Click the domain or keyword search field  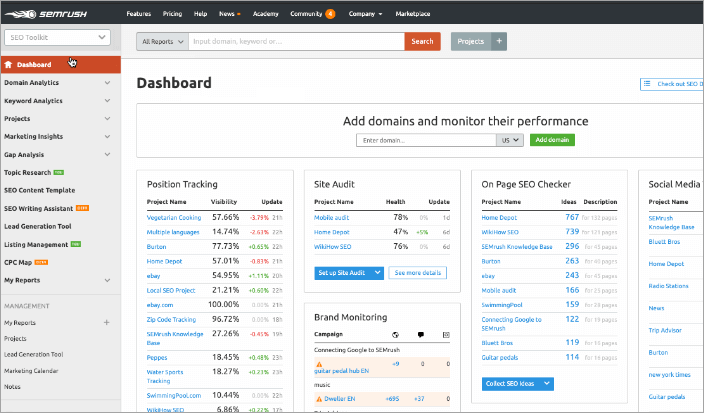pyautogui.click(x=296, y=41)
